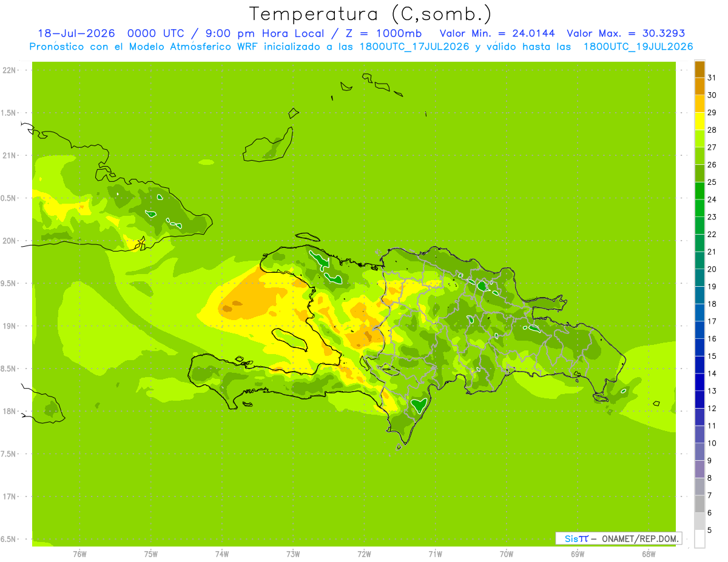The width and height of the screenshot is (728, 562).
Task: Click the 24 legend value
Action: (712, 199)
